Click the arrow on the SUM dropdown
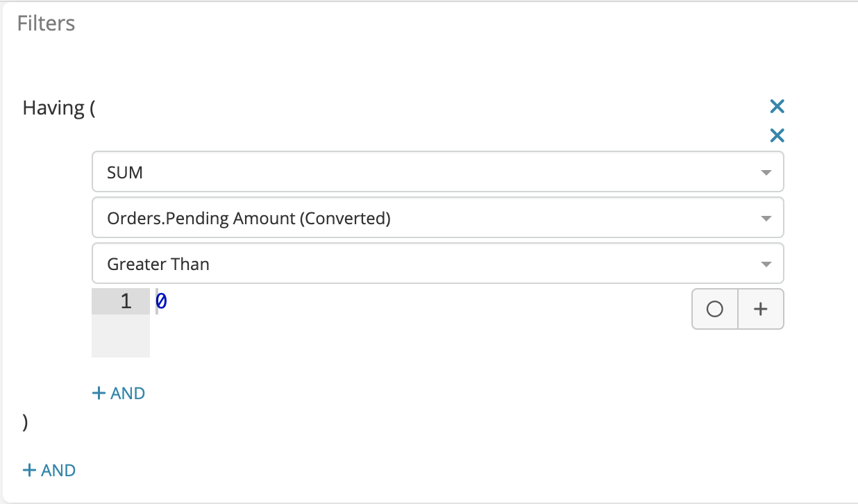This screenshot has height=504, width=858. click(x=766, y=173)
